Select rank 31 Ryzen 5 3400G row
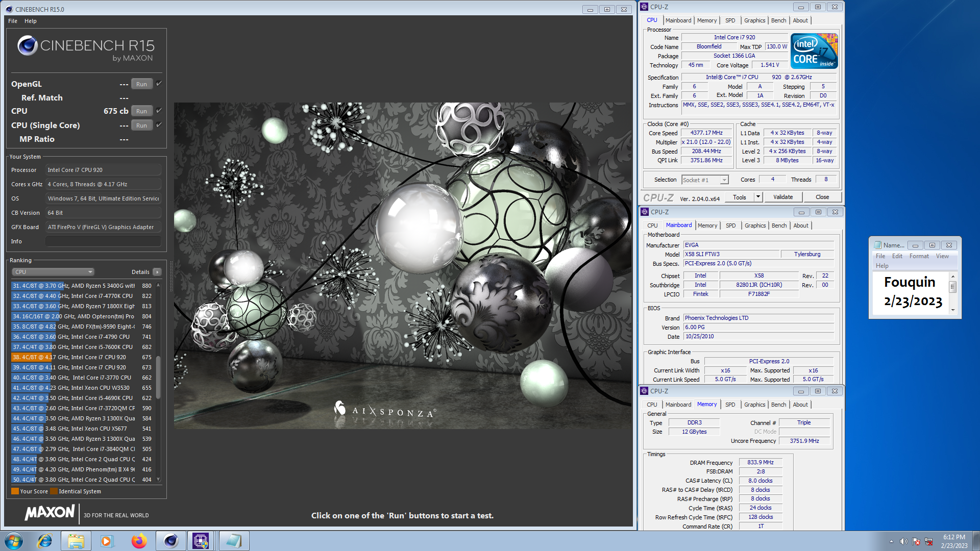The height and width of the screenshot is (551, 980). 82,286
